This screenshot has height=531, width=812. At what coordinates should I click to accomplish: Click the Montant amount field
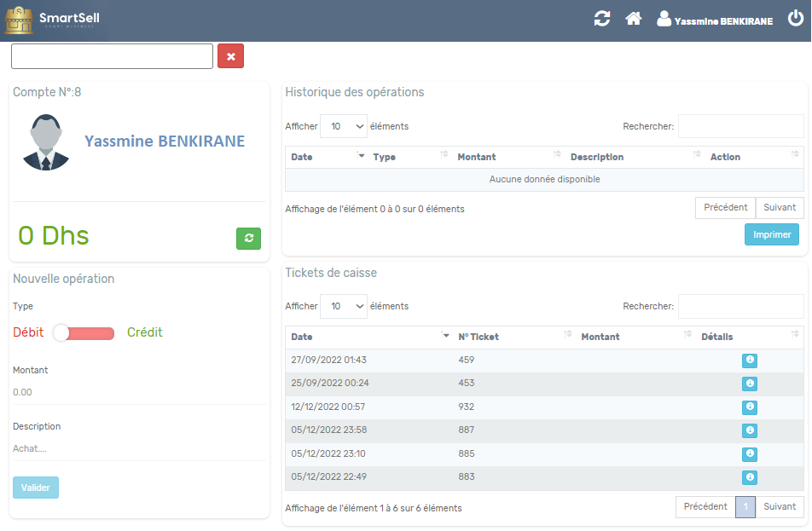click(x=139, y=392)
